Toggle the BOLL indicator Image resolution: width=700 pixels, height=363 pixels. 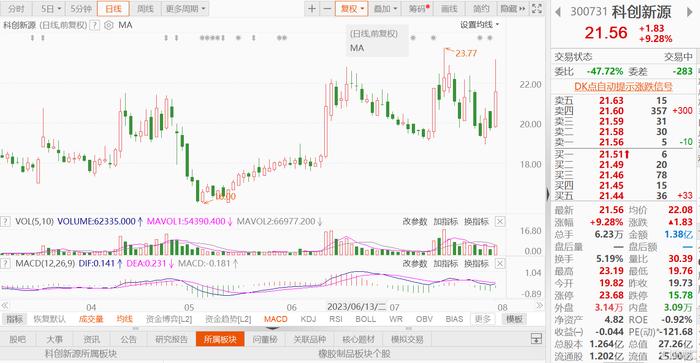pos(365,319)
